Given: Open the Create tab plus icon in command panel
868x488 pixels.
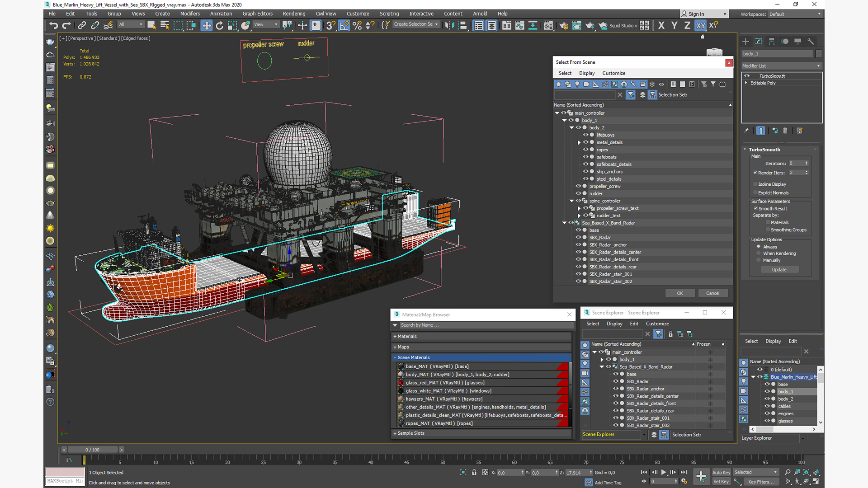Looking at the screenshot, I should coord(745,41).
